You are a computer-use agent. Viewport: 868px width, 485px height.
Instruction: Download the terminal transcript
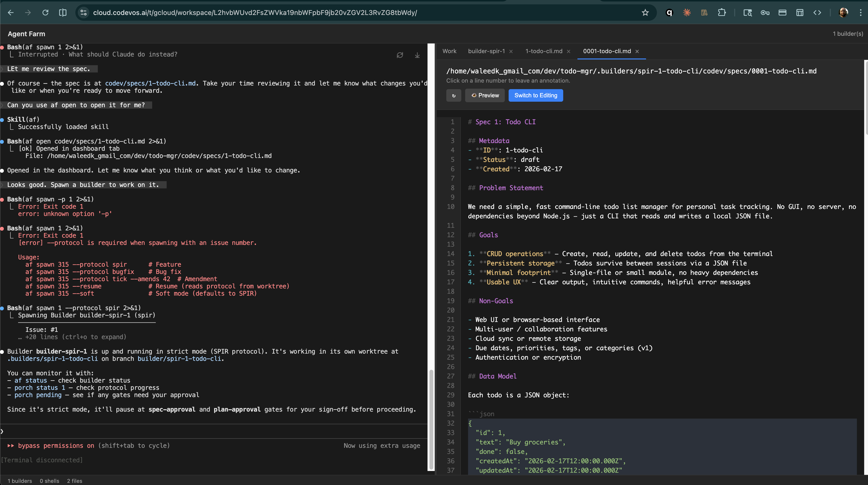click(417, 55)
